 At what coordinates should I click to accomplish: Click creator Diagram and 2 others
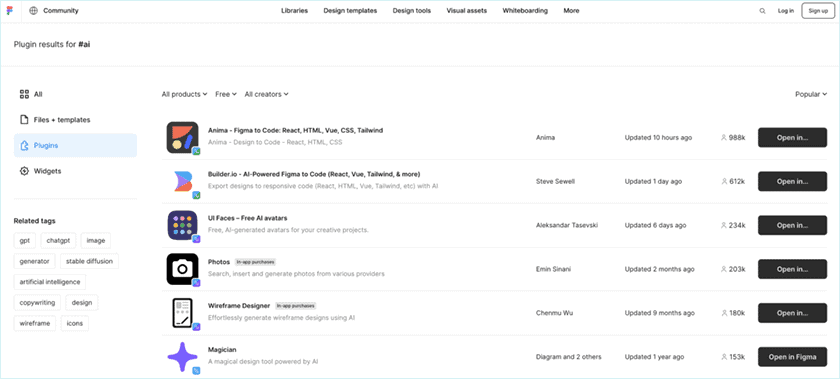pos(568,357)
